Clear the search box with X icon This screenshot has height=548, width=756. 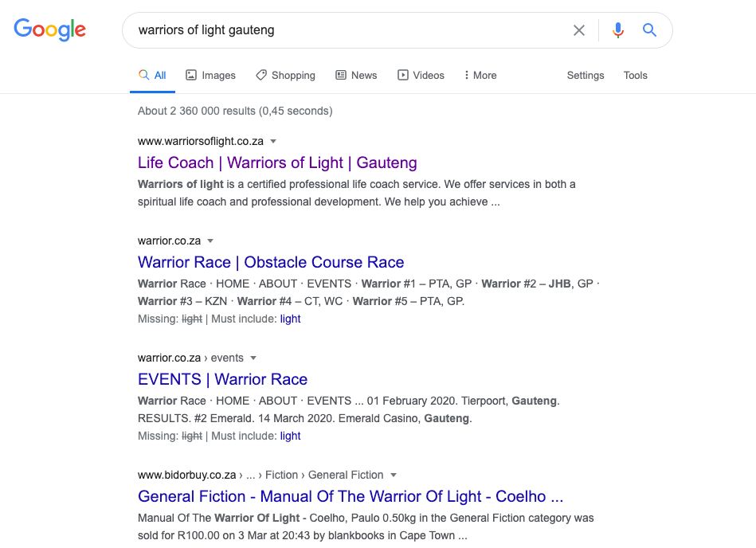tap(578, 30)
